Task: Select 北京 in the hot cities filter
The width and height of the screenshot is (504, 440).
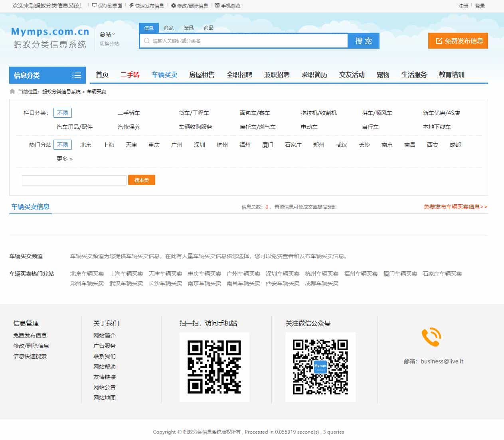Action: point(86,145)
